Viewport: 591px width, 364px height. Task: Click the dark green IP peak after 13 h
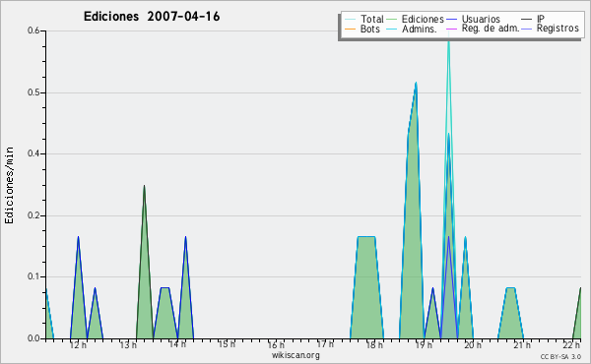(x=144, y=188)
